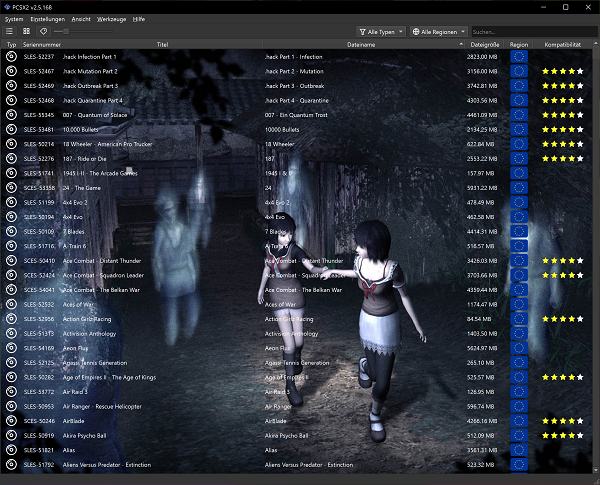The width and height of the screenshot is (600, 485).
Task: Click star rating for Ace Combat - Squadron Leader
Action: [x=562, y=275]
